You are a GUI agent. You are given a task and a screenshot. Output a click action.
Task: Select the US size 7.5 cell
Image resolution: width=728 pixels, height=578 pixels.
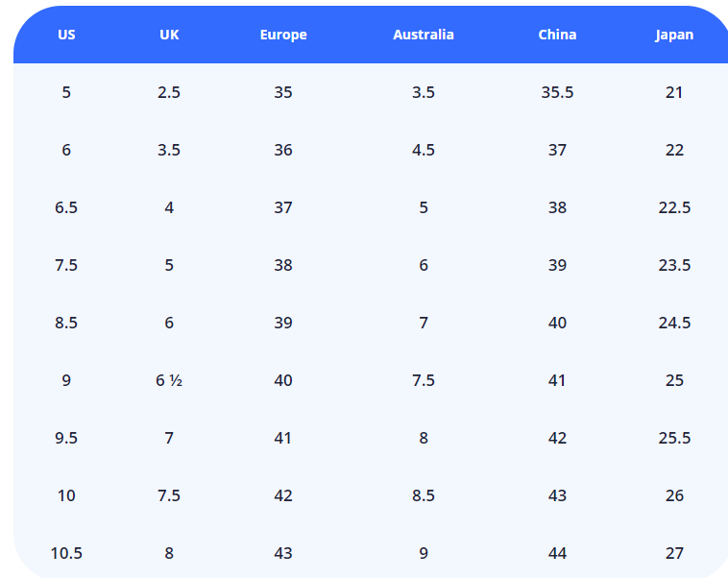coord(66,265)
